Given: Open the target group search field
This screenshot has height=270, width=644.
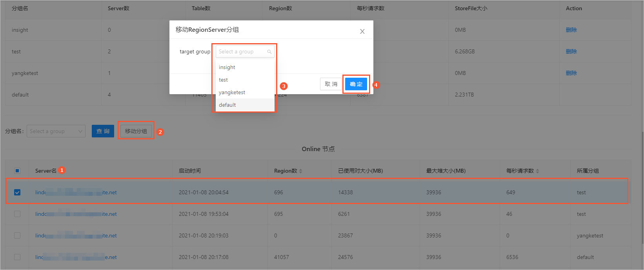Looking at the screenshot, I should point(245,51).
